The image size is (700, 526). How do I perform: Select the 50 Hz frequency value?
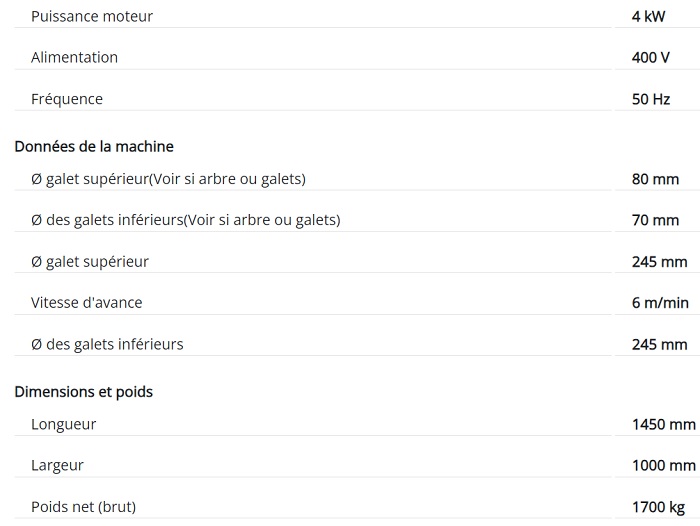point(651,98)
